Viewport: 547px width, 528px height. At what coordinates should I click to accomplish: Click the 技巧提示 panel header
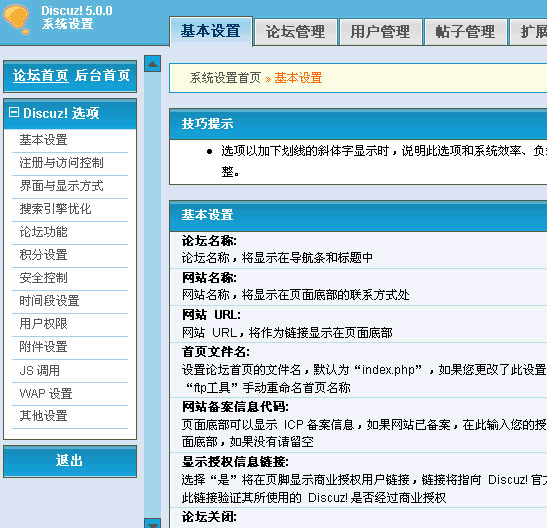pyautogui.click(x=358, y=124)
